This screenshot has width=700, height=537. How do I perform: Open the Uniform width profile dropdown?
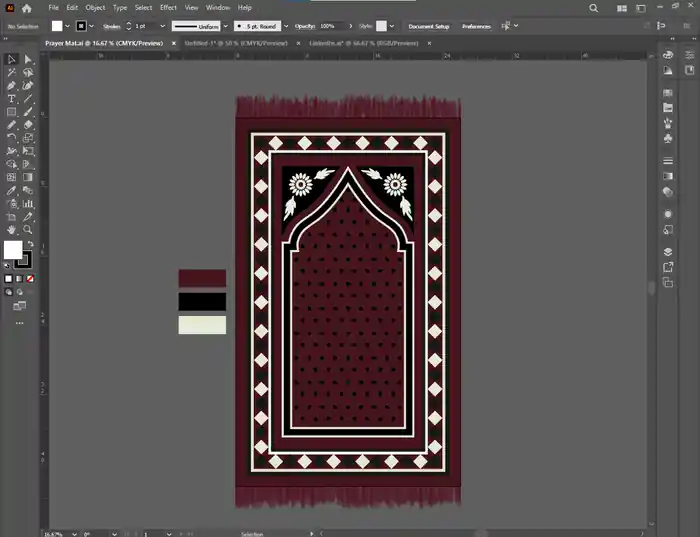(225, 26)
